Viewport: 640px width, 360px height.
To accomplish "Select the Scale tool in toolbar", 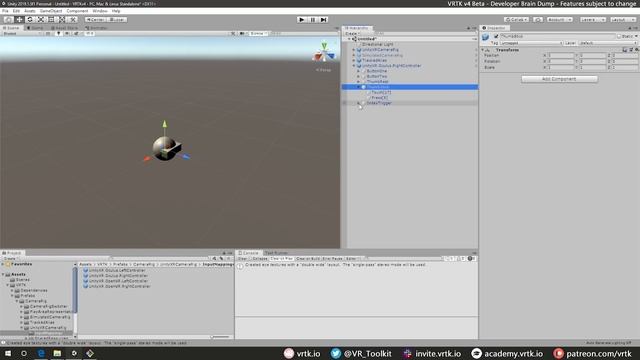I will [40, 20].
